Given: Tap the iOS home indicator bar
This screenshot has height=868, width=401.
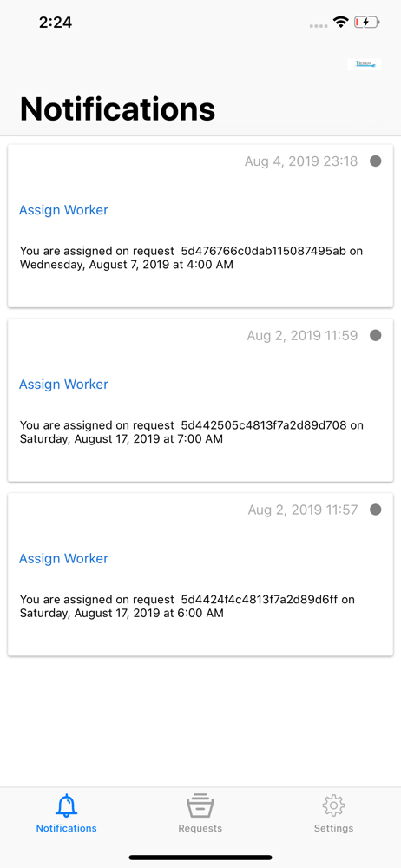Looking at the screenshot, I should pos(200,858).
